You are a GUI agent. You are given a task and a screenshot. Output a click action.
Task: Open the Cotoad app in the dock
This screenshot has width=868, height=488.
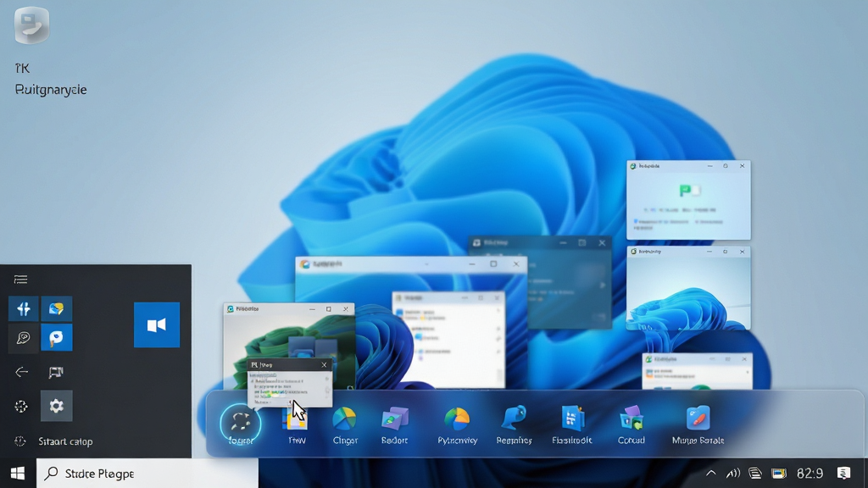pyautogui.click(x=631, y=425)
